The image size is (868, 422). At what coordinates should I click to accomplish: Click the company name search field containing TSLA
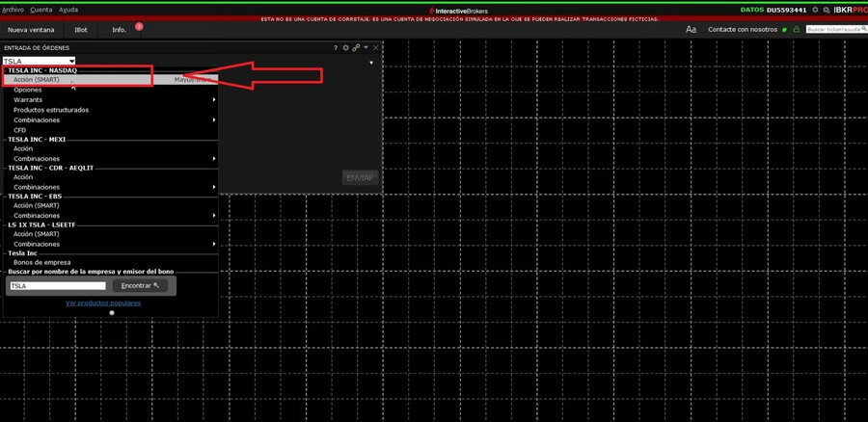click(58, 286)
